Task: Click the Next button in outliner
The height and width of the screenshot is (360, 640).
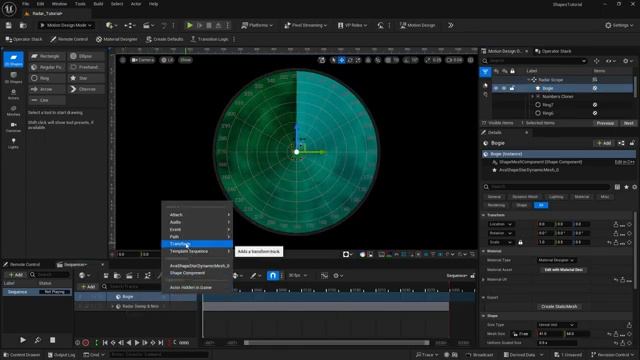Action: [x=629, y=123]
